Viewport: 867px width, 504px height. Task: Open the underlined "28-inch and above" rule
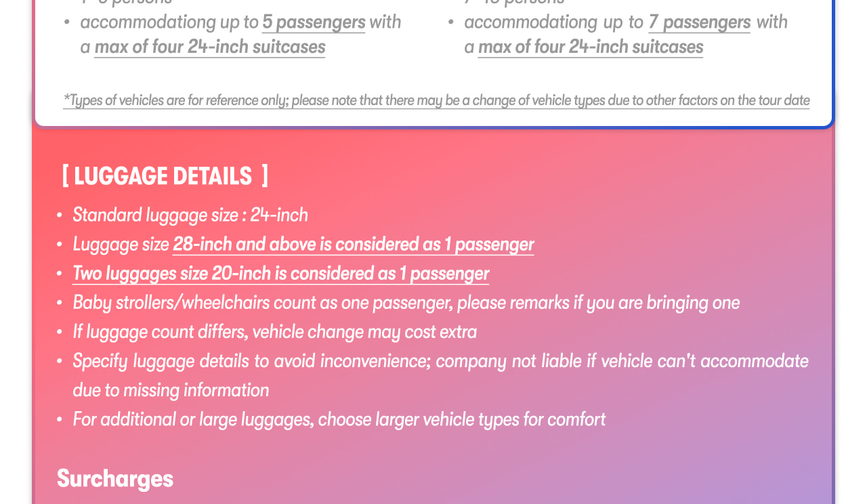353,244
